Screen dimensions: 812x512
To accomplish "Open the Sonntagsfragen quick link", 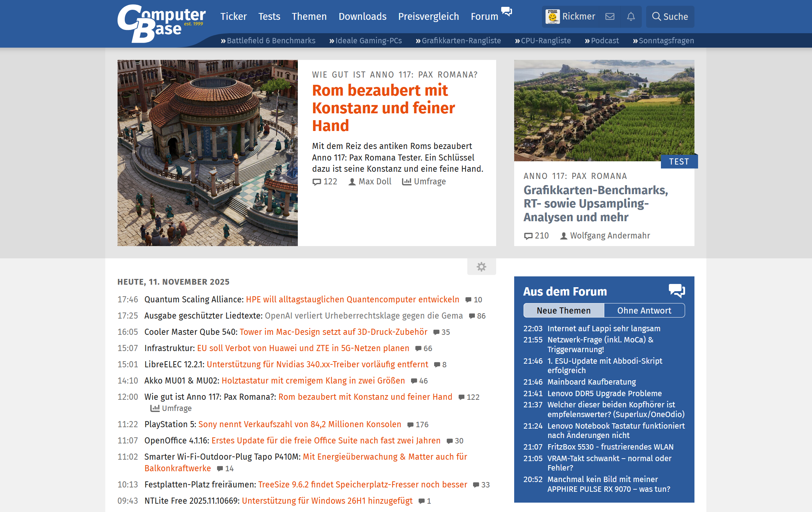I will coord(663,40).
